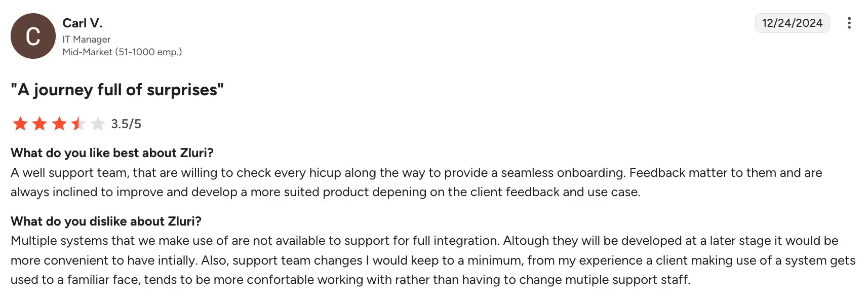This screenshot has width=868, height=296.
Task: Open the "A journey full of surprises" review title
Action: pos(117,90)
